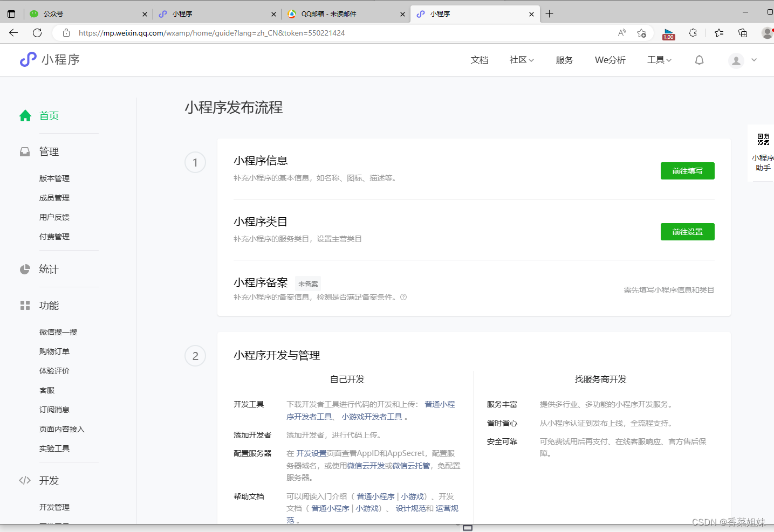Switch to the QQ邮箱 - 未读邮件 tab
The height and width of the screenshot is (532, 774).
[x=346, y=14]
